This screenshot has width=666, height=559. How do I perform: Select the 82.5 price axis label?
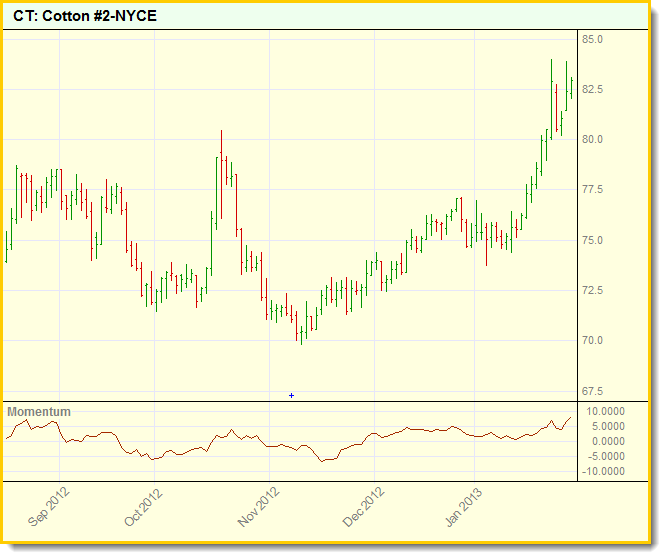(593, 90)
